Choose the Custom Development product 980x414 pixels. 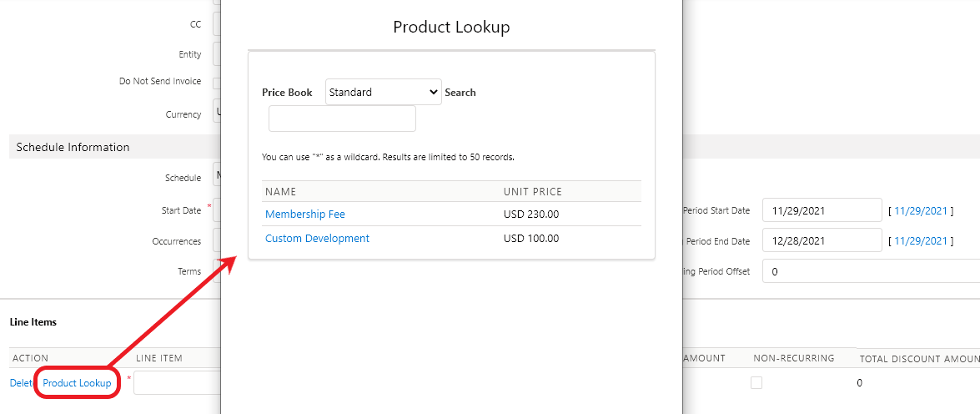pyautogui.click(x=317, y=239)
